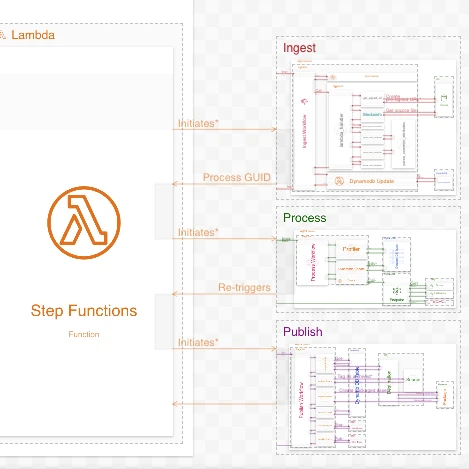Click the vertical Ingest Workflow label
The image size is (469, 469).
coord(304,131)
